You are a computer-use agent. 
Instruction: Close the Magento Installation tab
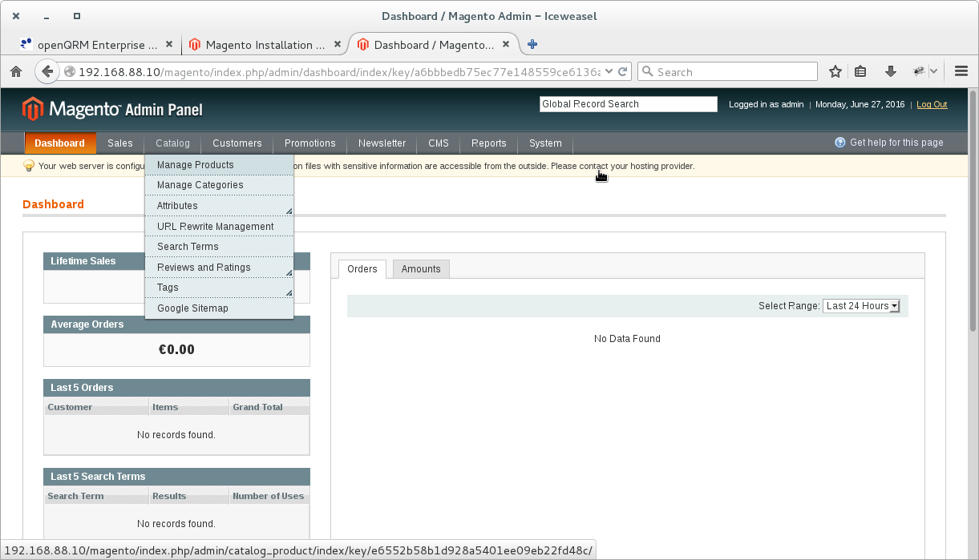coord(338,45)
